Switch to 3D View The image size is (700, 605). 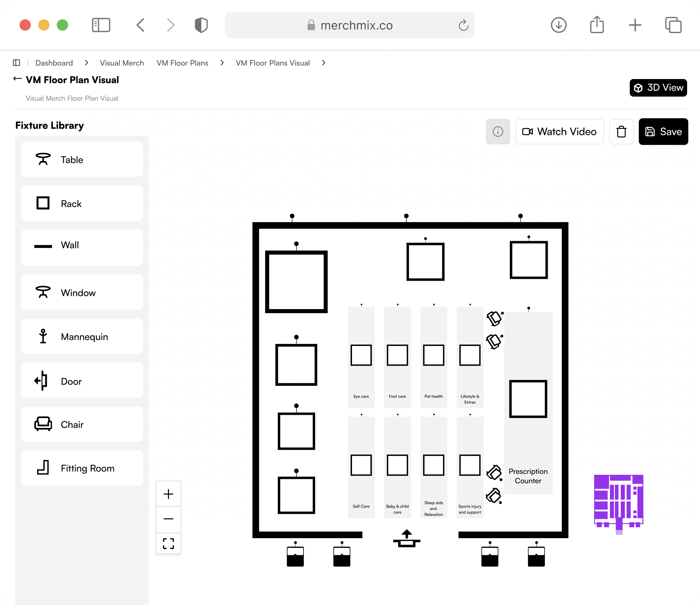658,88
